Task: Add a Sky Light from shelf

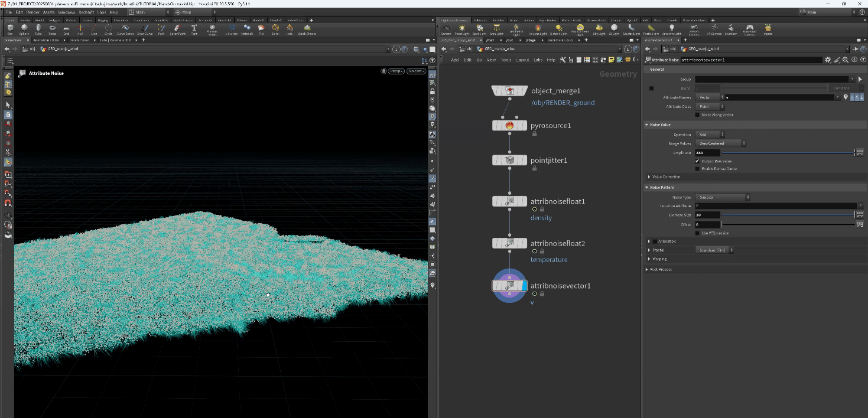Action: pyautogui.click(x=599, y=28)
